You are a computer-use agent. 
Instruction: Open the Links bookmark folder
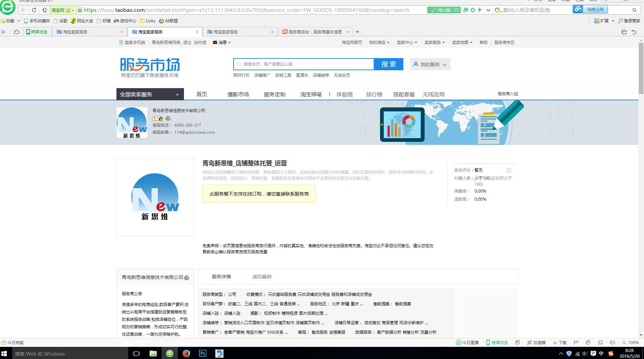[x=147, y=21]
